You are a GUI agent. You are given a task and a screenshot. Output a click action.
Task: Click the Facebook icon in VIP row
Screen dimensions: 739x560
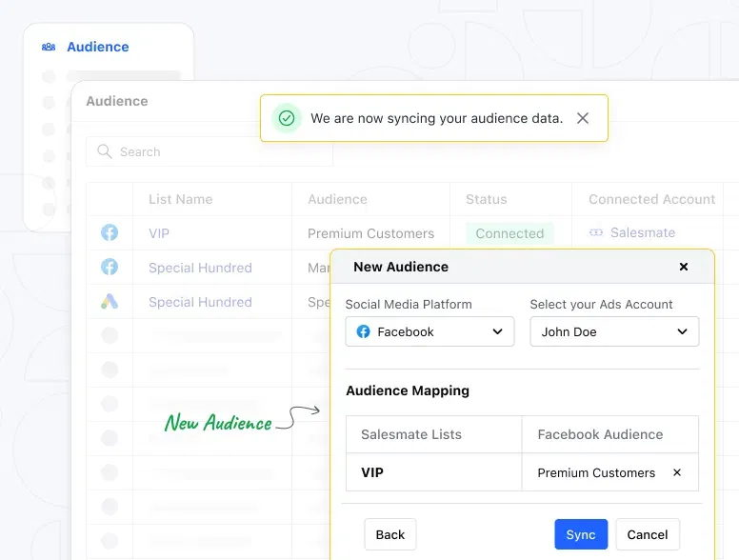point(110,232)
